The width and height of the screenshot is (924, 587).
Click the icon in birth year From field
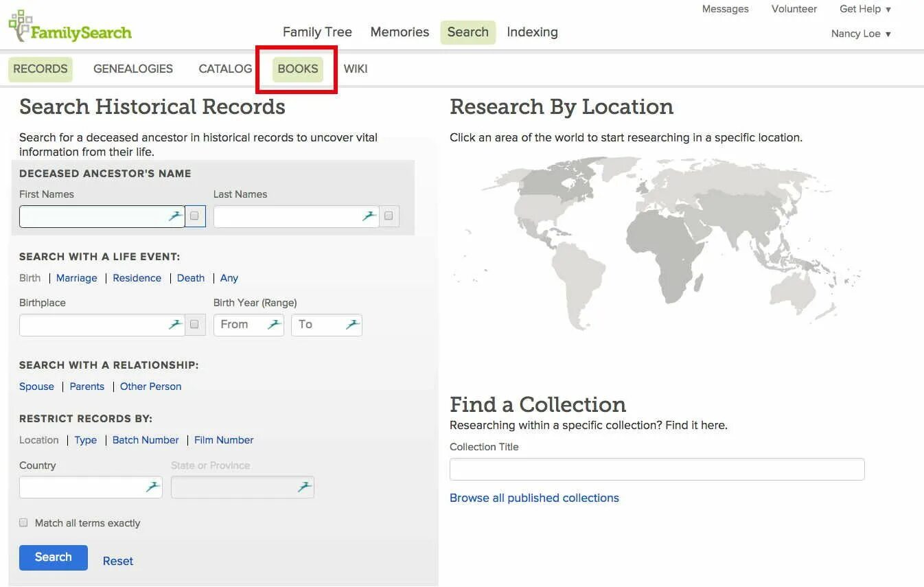[x=275, y=325]
